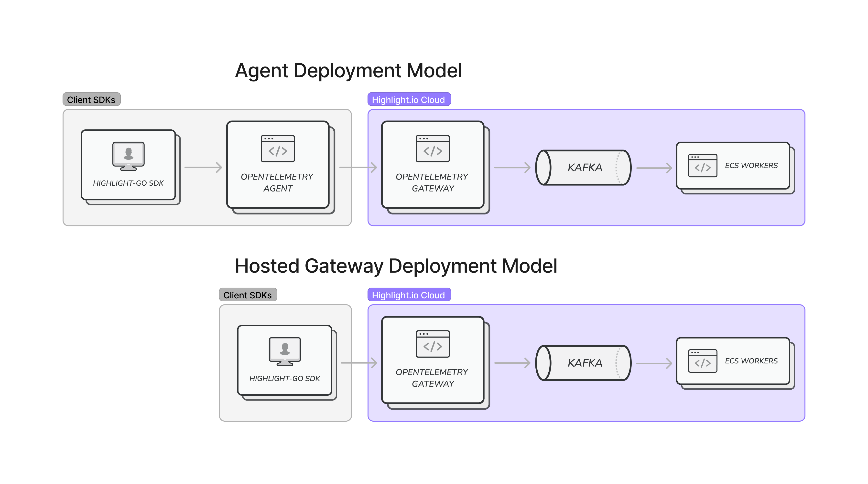Click the Hosted Gateway Deployment Model heading
This screenshot has height=484, width=868.
[396, 266]
